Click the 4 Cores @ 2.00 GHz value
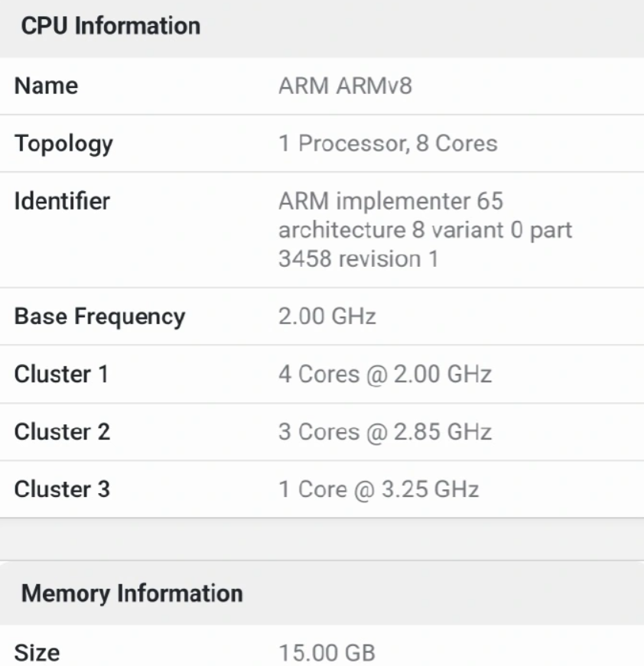644x666 pixels. 385,375
